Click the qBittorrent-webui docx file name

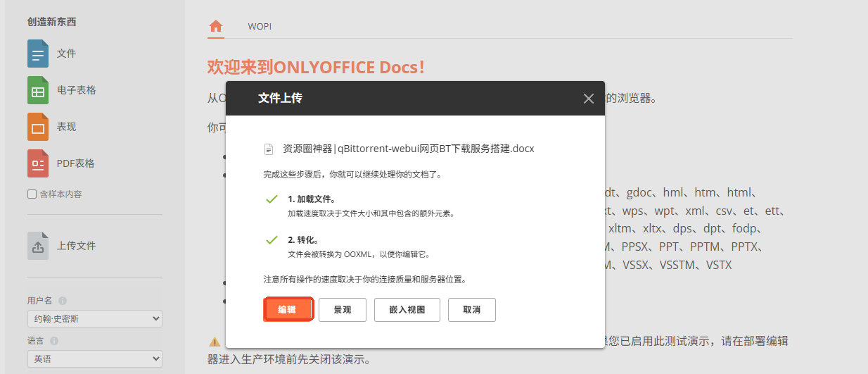(409, 149)
